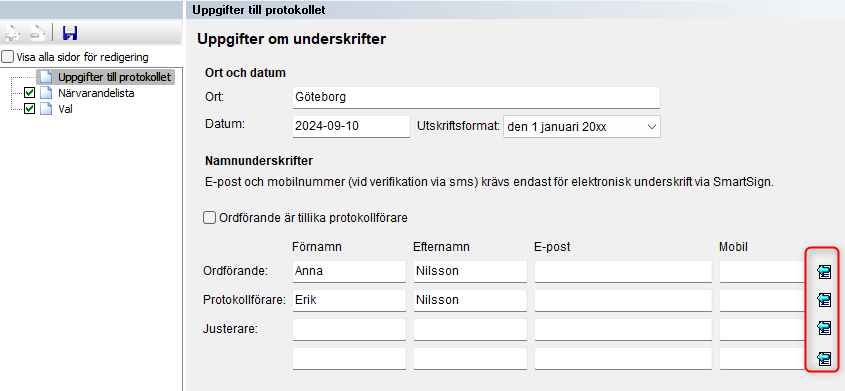This screenshot has width=845, height=391.
Task: Click the Uppgifter om underskrifter heading
Action: pyautogui.click(x=292, y=39)
